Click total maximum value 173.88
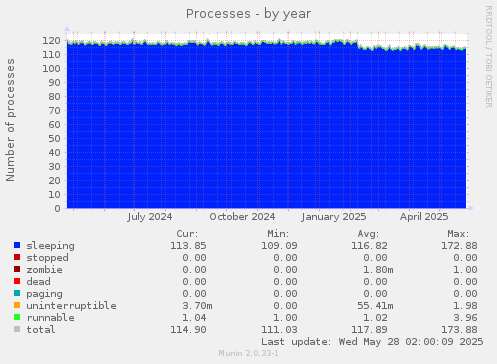497x364 pixels. (459, 330)
